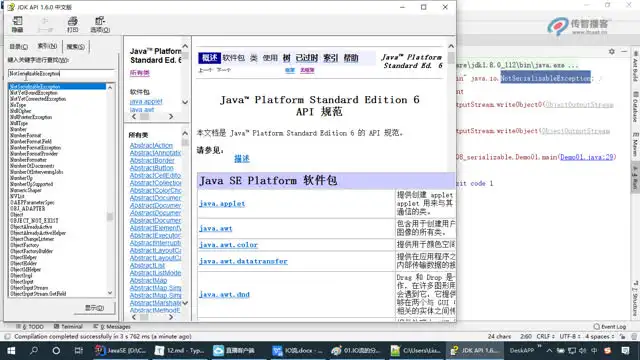Open the Terminal tool window tab

68,327
